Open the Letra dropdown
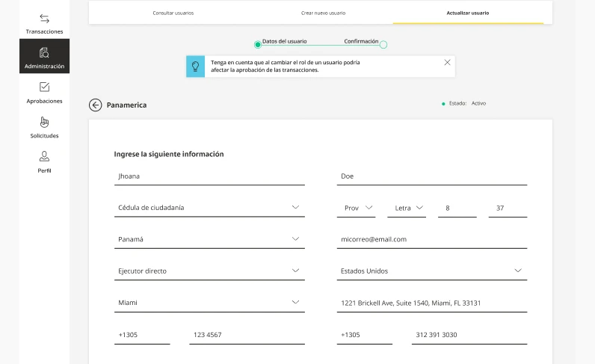595x364 pixels. (407, 208)
